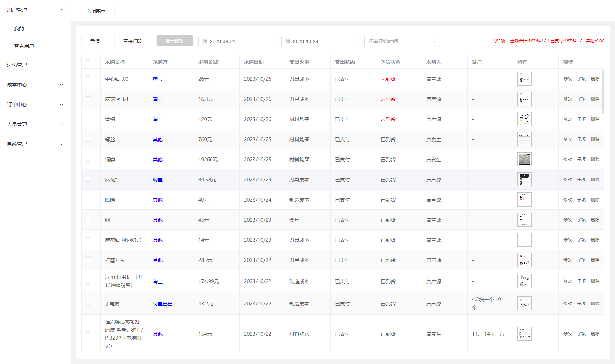Open 铜套 attachment photo
Image resolution: width=615 pixels, height=364 pixels.
point(524,159)
